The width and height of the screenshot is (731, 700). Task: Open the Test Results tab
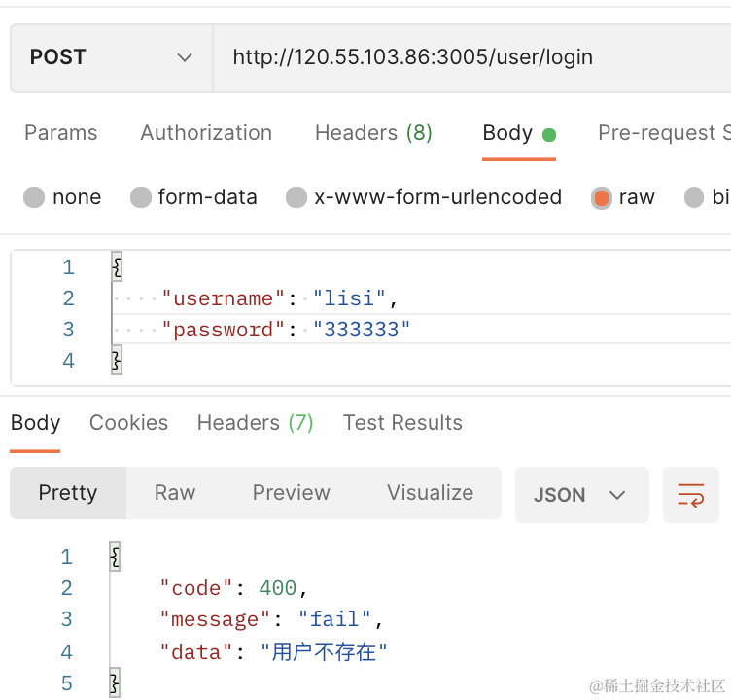(402, 423)
